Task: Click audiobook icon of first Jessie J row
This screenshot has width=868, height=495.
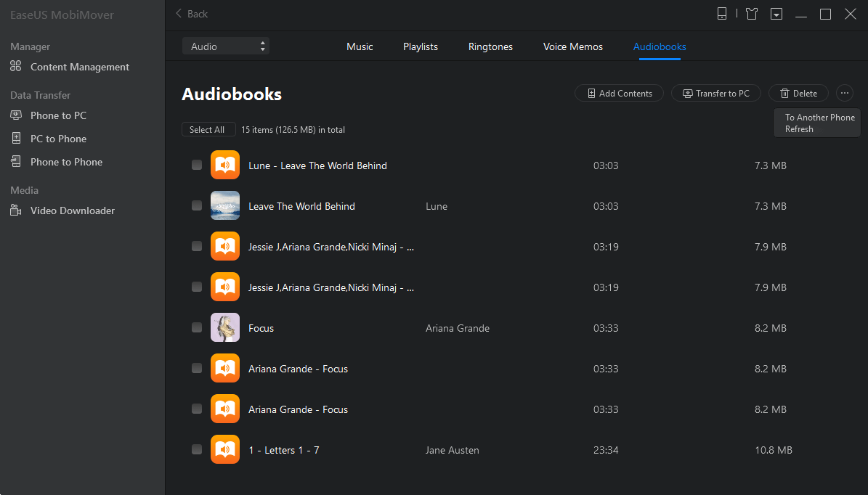Action: pos(224,246)
